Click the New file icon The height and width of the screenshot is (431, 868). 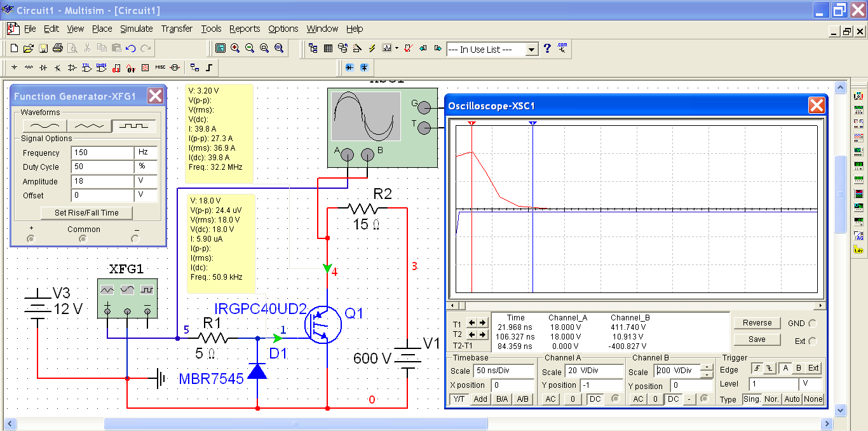tap(14, 48)
